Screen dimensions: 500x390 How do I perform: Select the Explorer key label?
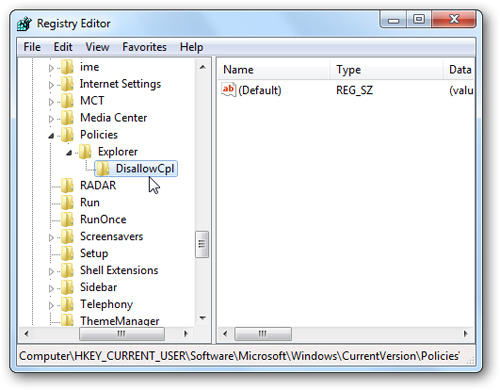point(118,152)
